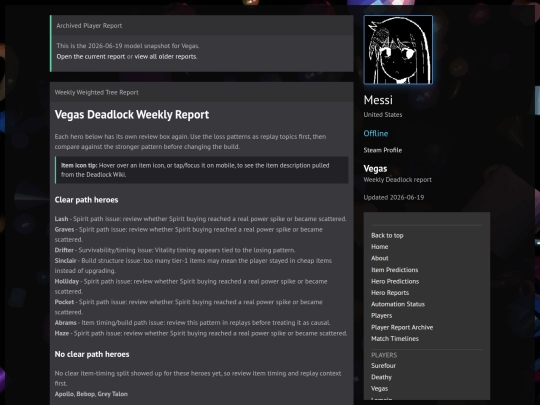
Task: Select player Surefour in sidebar
Action: tap(383, 366)
